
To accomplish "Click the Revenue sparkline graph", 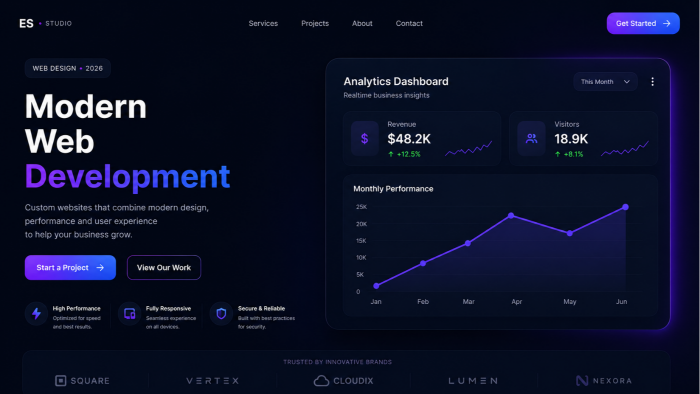I will click(468, 149).
